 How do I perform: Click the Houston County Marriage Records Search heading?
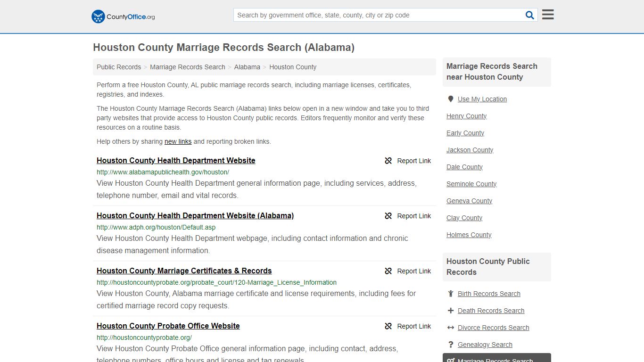coord(223,48)
